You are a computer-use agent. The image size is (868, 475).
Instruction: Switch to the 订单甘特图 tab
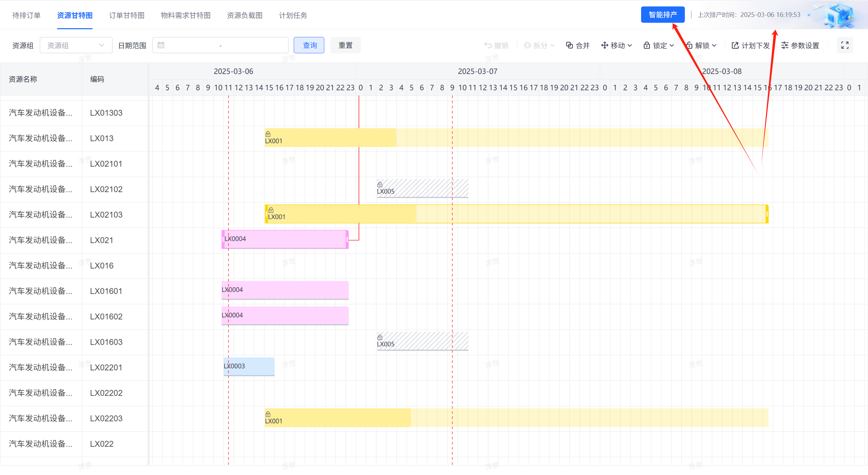127,15
